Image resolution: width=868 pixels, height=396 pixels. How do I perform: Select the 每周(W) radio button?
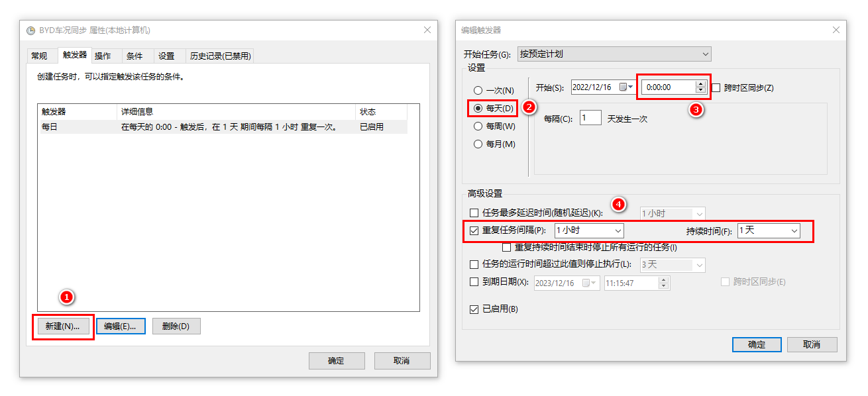click(x=478, y=126)
